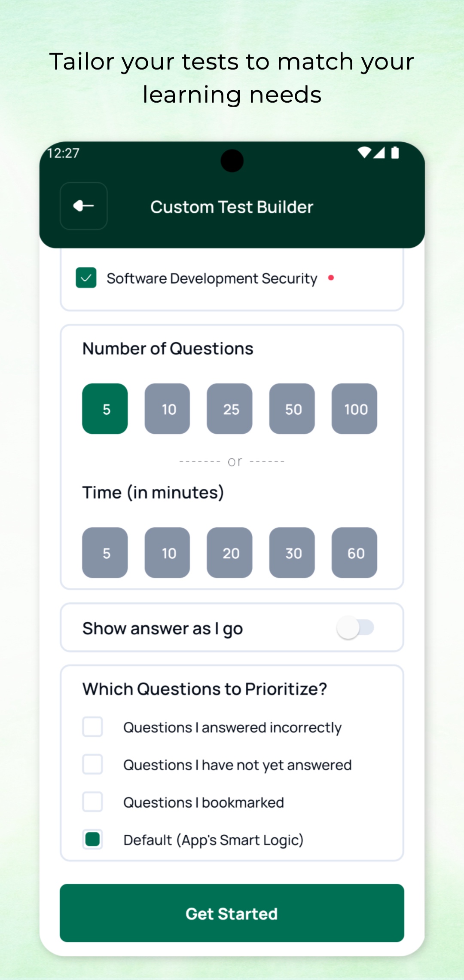Select 5 questions button

[x=105, y=409]
